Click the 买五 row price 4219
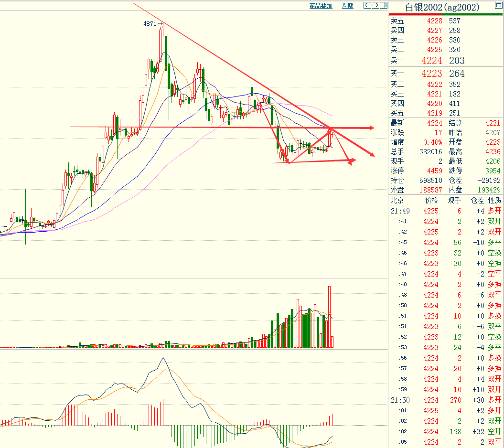Viewport: 504px width, 448px height. coord(435,113)
